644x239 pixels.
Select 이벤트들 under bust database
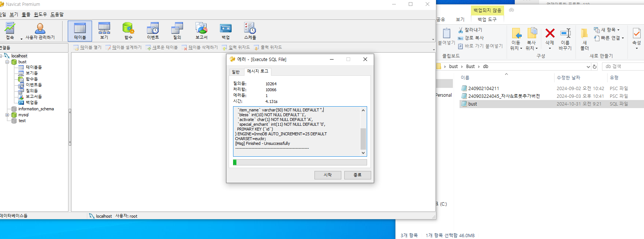pyautogui.click(x=34, y=85)
